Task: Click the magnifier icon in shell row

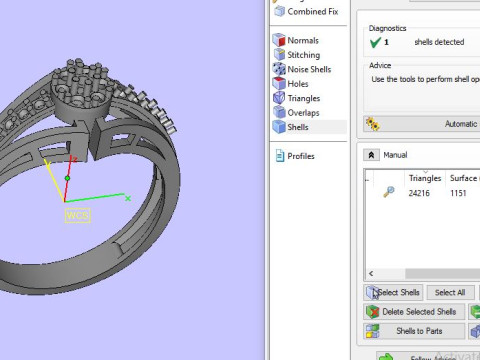Action: click(389, 192)
